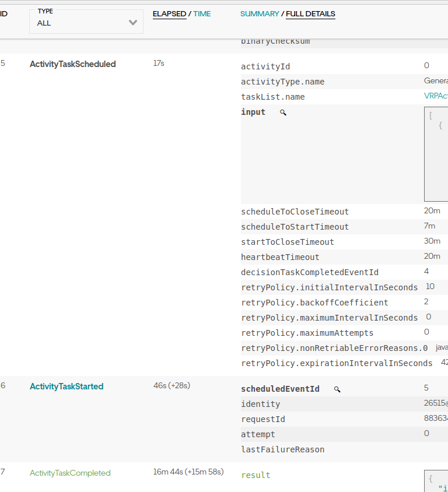Switch the time column to TIME mode

202,13
